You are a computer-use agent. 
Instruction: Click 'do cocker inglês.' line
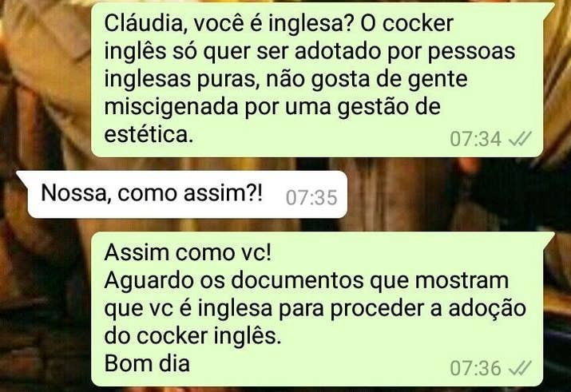192,336
